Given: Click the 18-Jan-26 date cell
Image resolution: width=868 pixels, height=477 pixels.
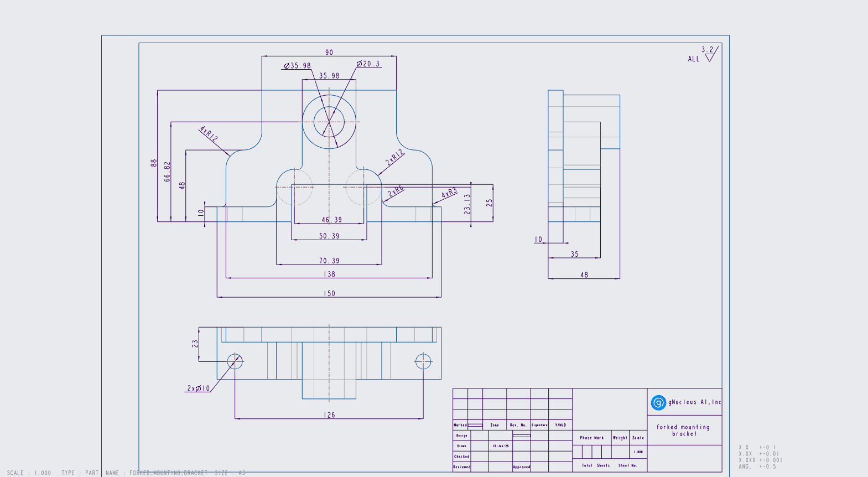Looking at the screenshot, I should coord(501,446).
